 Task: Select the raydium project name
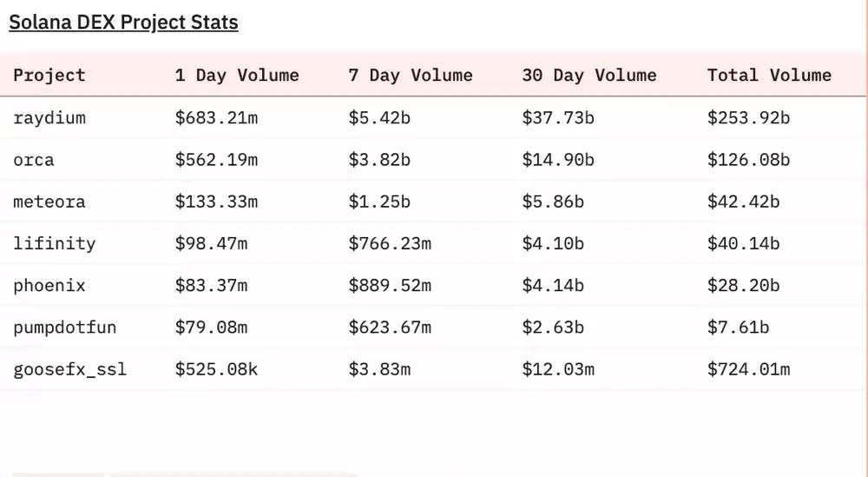tap(49, 117)
